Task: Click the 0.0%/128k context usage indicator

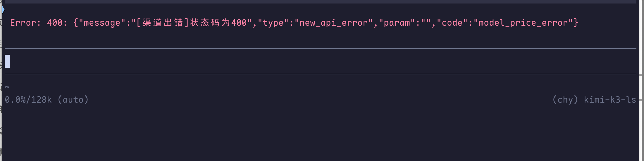Action: 28,100
